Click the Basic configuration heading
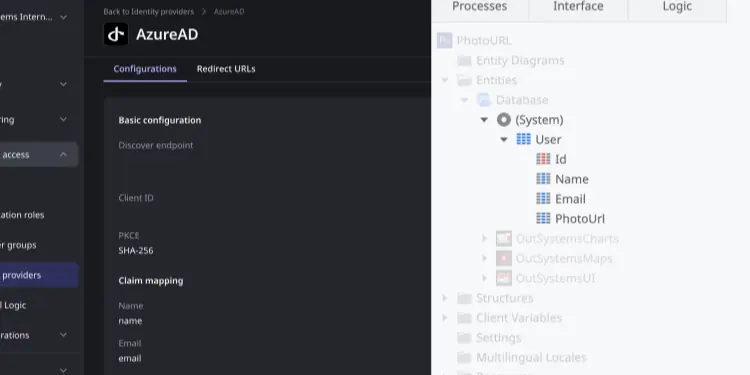The width and height of the screenshot is (750, 375). (160, 120)
